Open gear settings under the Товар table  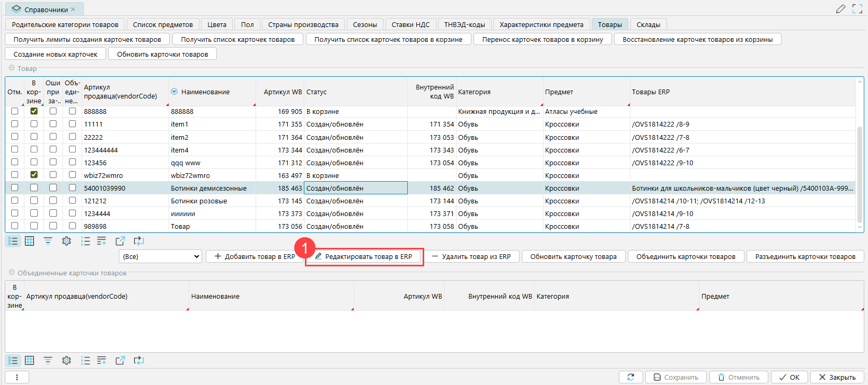click(x=66, y=241)
